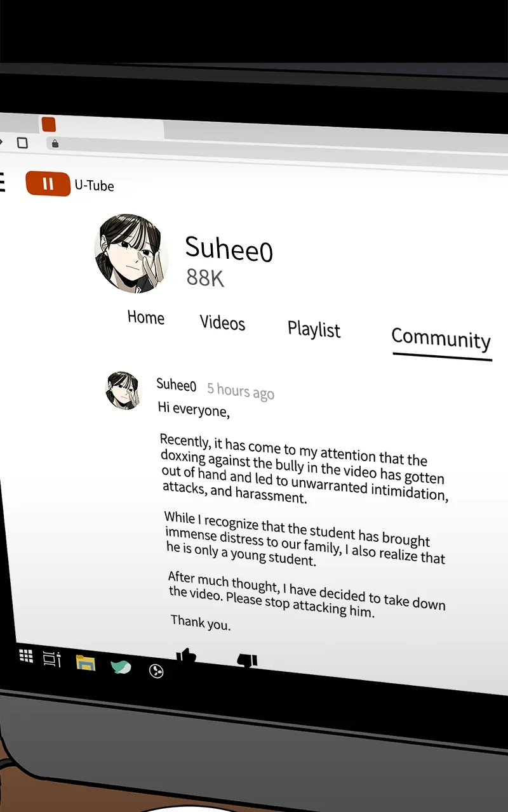The height and width of the screenshot is (812, 508).
Task: Open the green chat bubble taskbar app
Action: pos(121,666)
